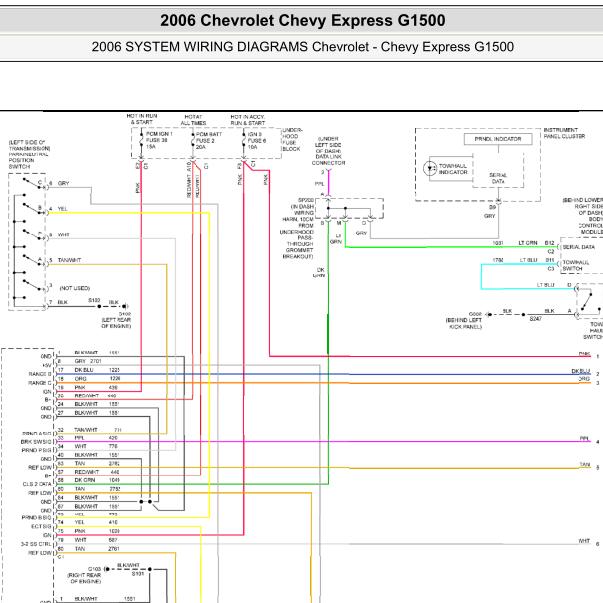Screen dimensions: 603x603
Task: Click the 'S247' splice label
Action: (535, 319)
